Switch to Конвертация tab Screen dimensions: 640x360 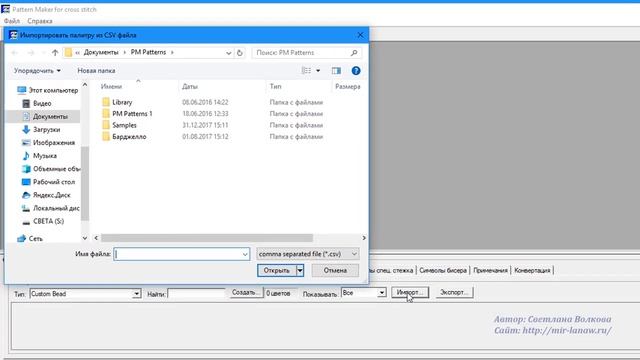(x=532, y=270)
